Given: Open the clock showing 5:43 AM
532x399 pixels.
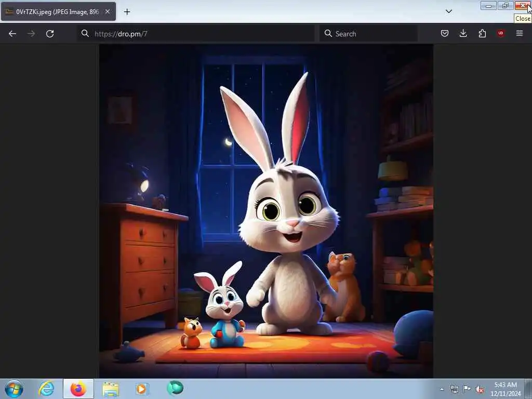Looking at the screenshot, I should tap(505, 389).
